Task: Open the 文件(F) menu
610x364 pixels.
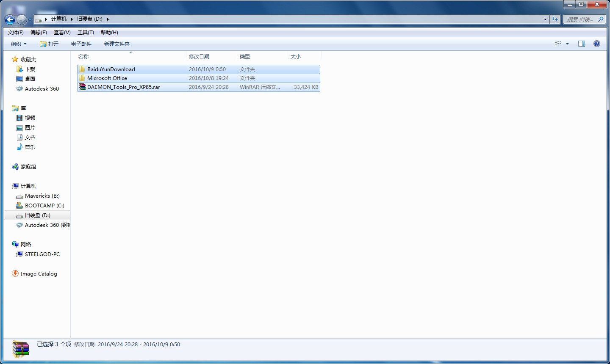Action: (16, 33)
